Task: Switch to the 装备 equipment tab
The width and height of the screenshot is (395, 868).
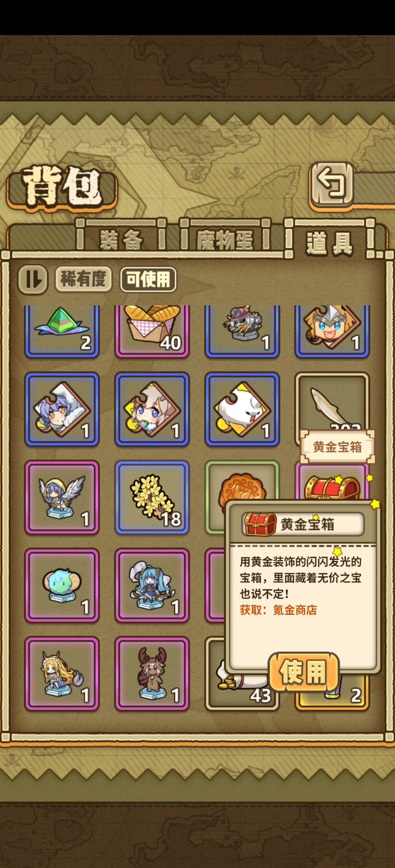Action: (121, 239)
